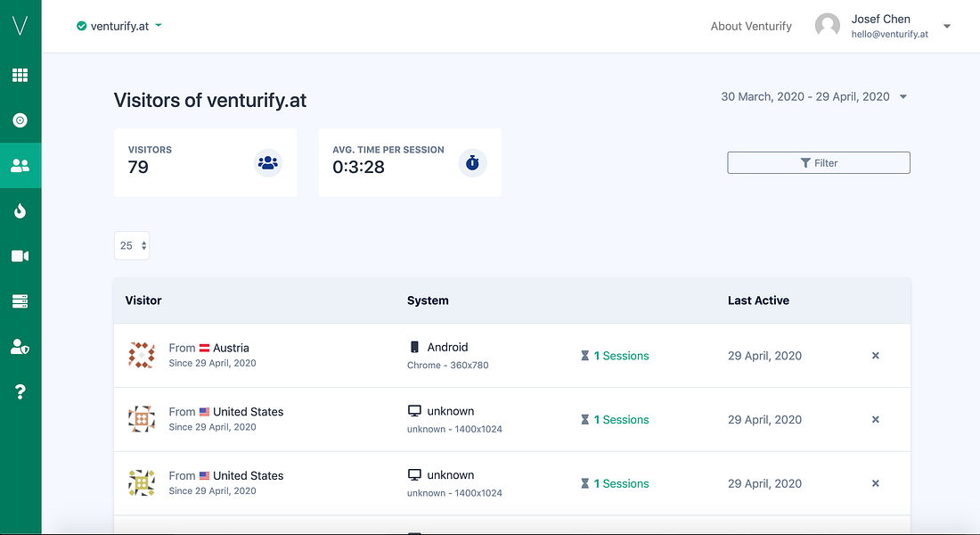Expand the Josef Chen account menu arrow
980x535 pixels.
pos(947,26)
